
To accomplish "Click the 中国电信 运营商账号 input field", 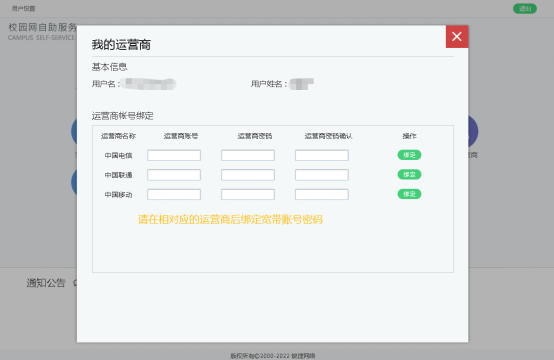I will pyautogui.click(x=174, y=155).
